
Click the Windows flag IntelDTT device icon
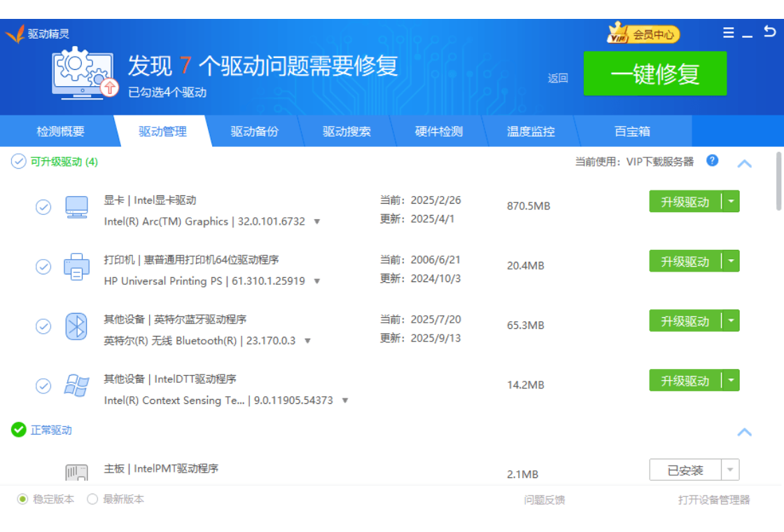tap(76, 386)
